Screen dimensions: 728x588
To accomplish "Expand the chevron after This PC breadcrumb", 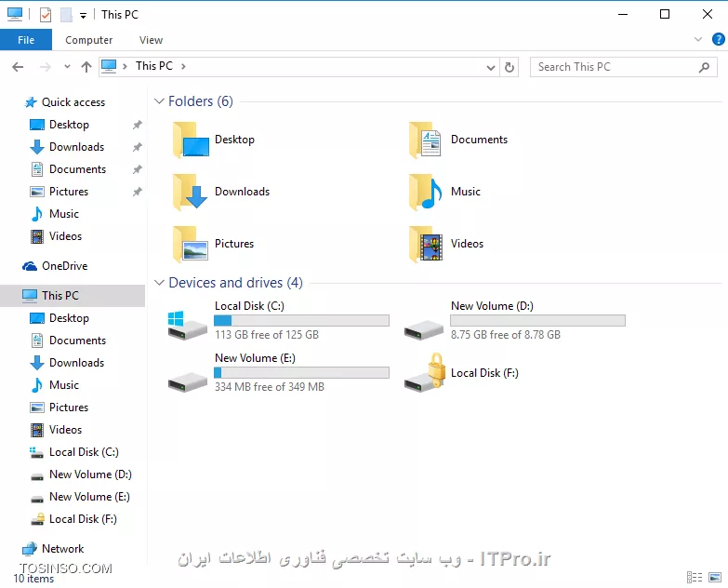I will tap(183, 66).
